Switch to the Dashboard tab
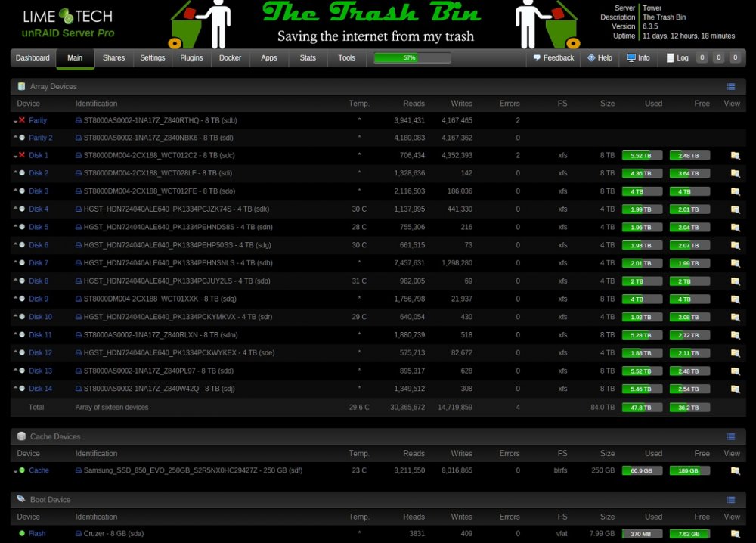This screenshot has width=756, height=543. coord(33,58)
